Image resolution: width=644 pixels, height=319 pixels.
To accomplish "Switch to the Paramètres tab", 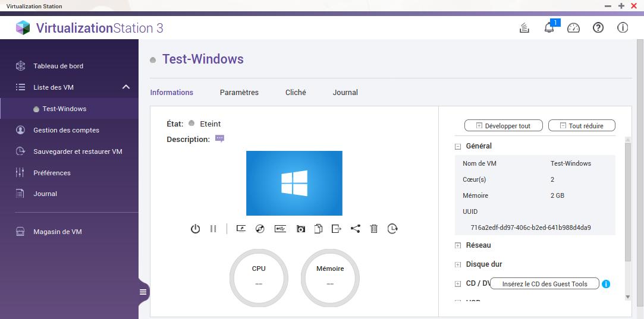I will tap(239, 93).
